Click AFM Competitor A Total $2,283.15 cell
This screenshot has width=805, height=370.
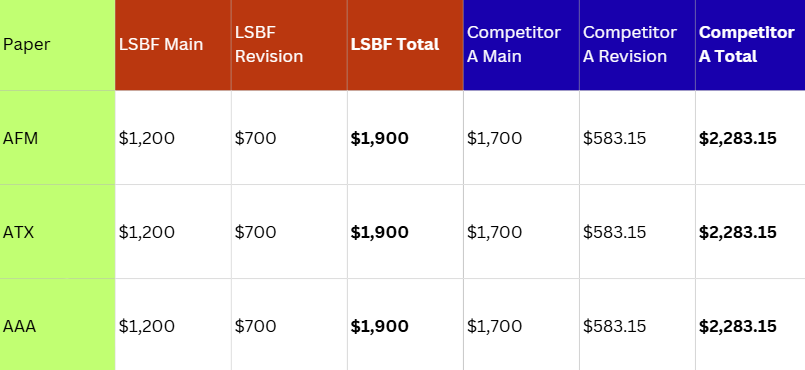[750, 138]
